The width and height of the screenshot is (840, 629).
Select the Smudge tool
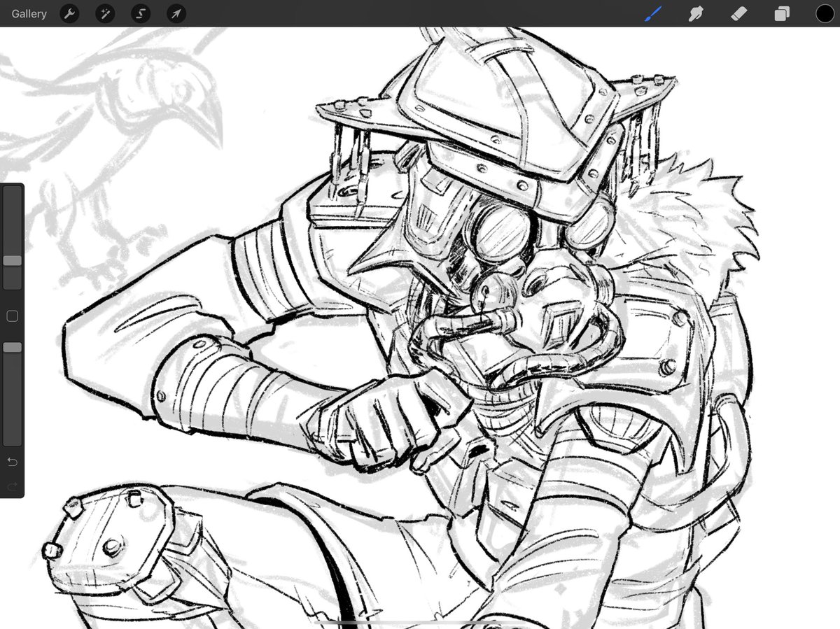pyautogui.click(x=696, y=13)
